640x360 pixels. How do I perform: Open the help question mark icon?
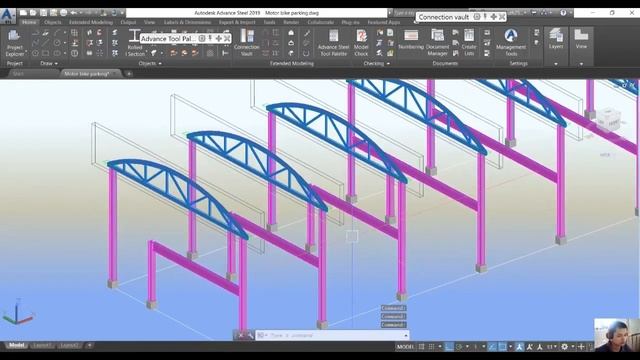pos(563,13)
